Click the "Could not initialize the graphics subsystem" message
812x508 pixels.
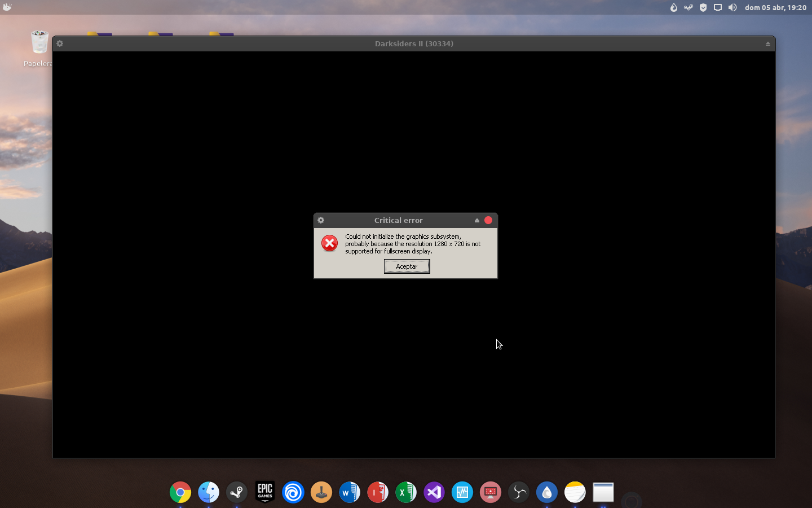pyautogui.click(x=413, y=244)
